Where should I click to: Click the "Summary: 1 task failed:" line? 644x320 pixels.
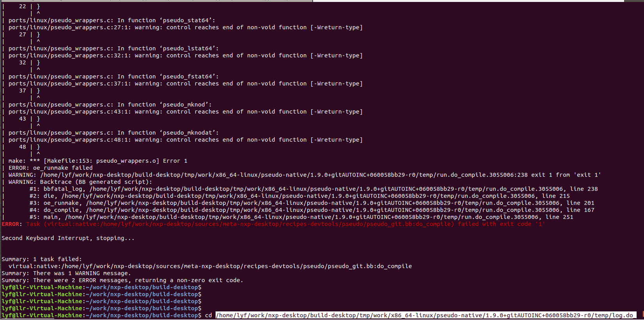42,259
